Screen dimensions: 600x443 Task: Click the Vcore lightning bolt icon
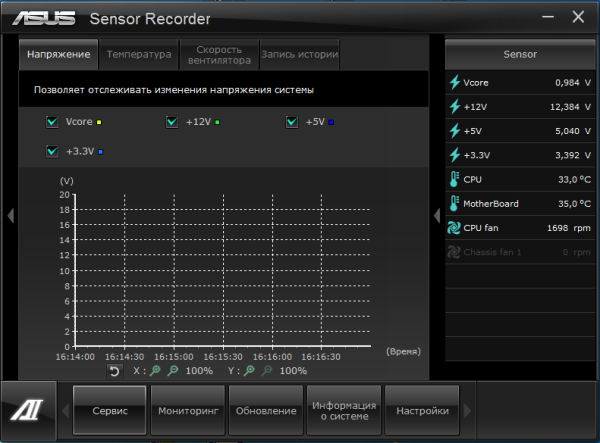[x=455, y=82]
